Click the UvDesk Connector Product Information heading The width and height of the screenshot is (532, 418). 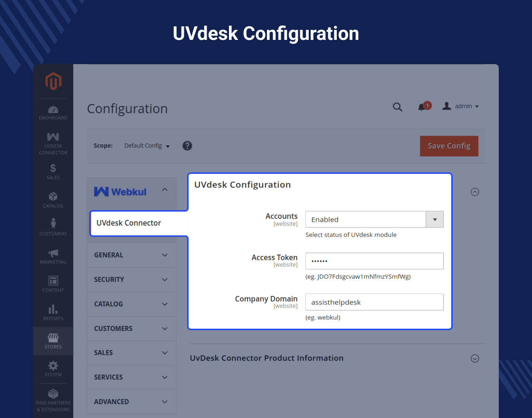(266, 358)
